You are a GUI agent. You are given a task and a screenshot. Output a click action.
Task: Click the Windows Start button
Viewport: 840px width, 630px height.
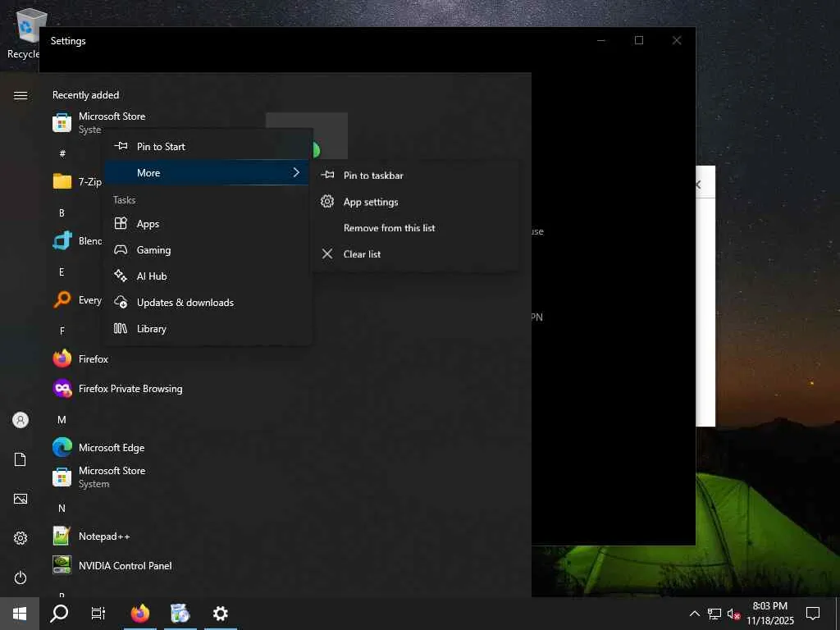pos(20,614)
